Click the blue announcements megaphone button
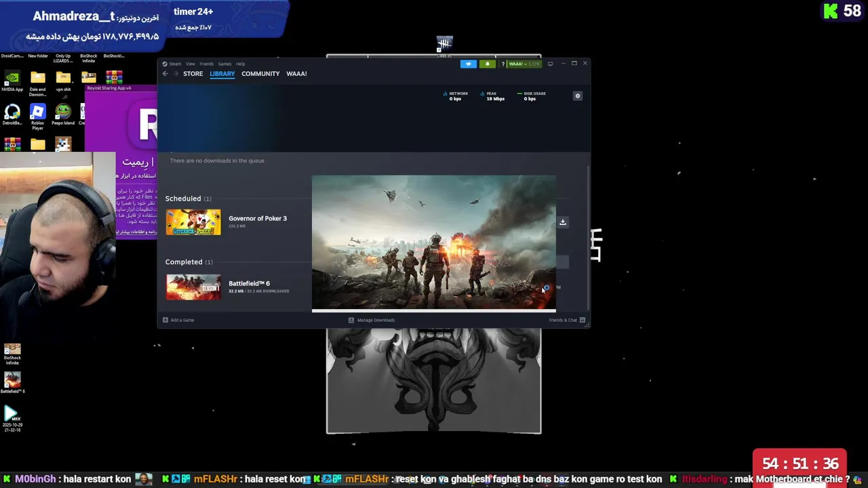This screenshot has height=488, width=868. [x=468, y=64]
